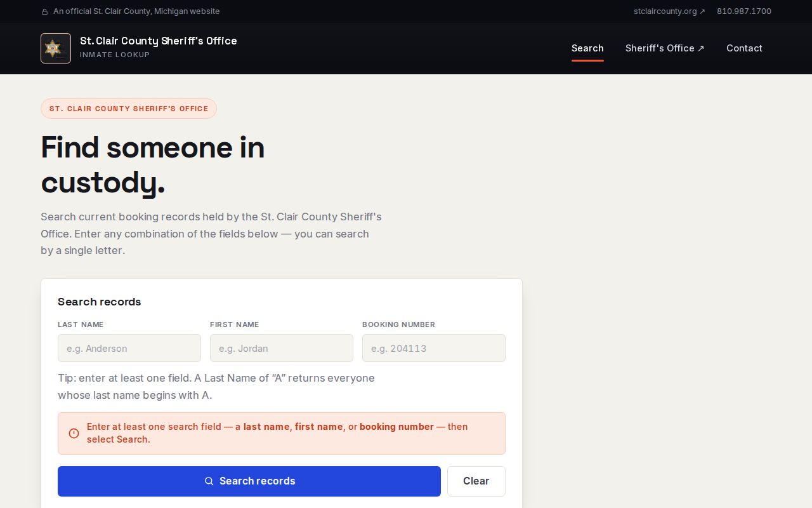Focus the First Name input field

[x=282, y=348]
